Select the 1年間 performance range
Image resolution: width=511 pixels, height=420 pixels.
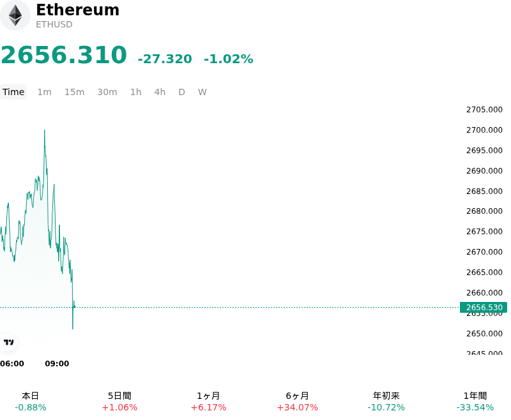pos(475,401)
